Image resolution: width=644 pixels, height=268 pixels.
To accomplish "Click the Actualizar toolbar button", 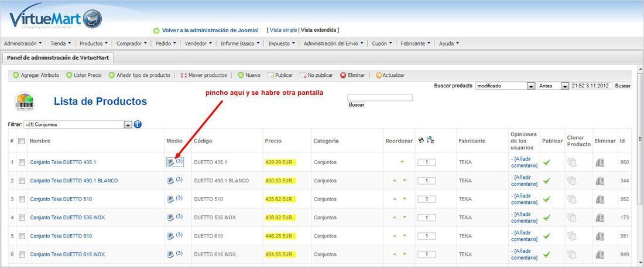I will tap(390, 75).
